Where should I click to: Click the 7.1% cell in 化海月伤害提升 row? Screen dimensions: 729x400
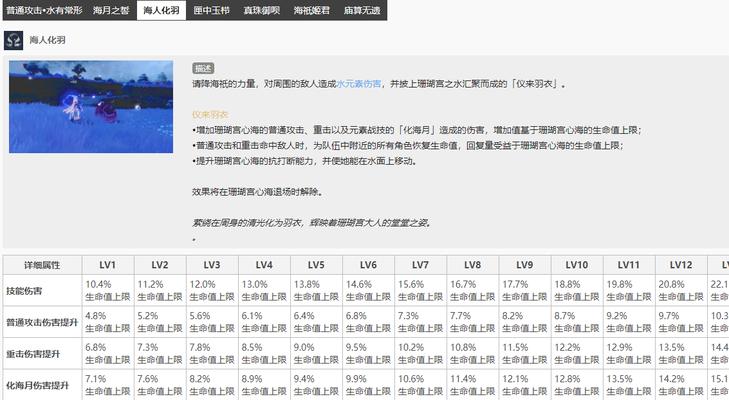108,386
